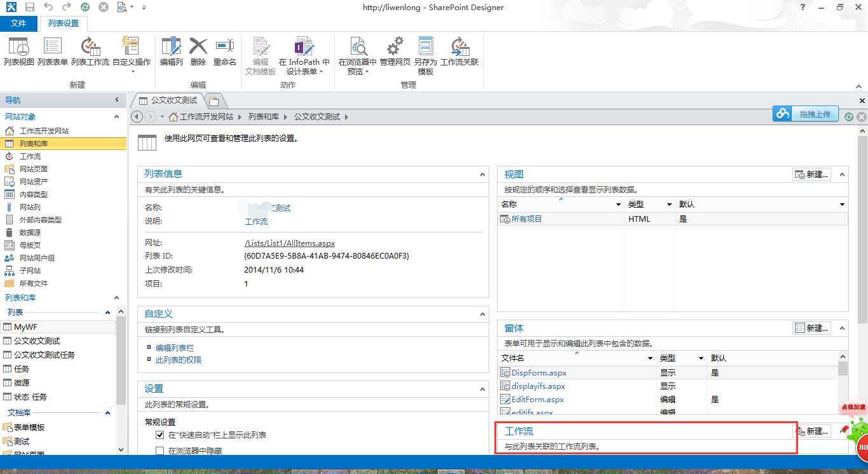
Task: Click the help question mark icon
Action: 803,7
